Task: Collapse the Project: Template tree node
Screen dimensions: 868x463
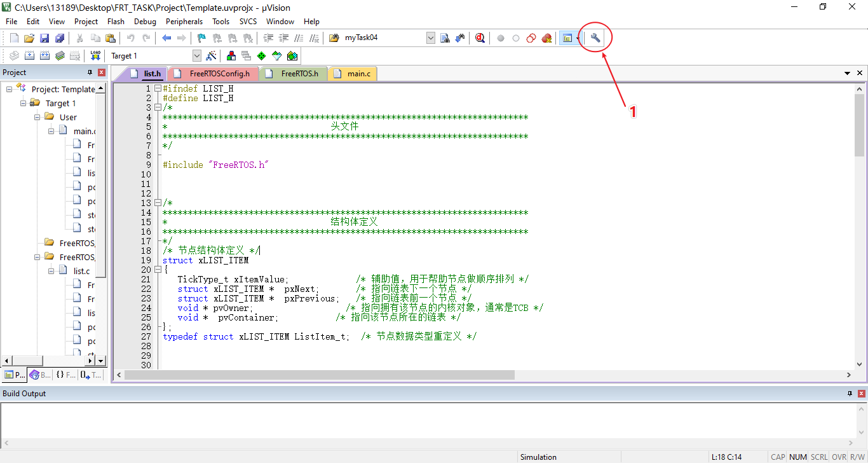Action: pos(10,89)
